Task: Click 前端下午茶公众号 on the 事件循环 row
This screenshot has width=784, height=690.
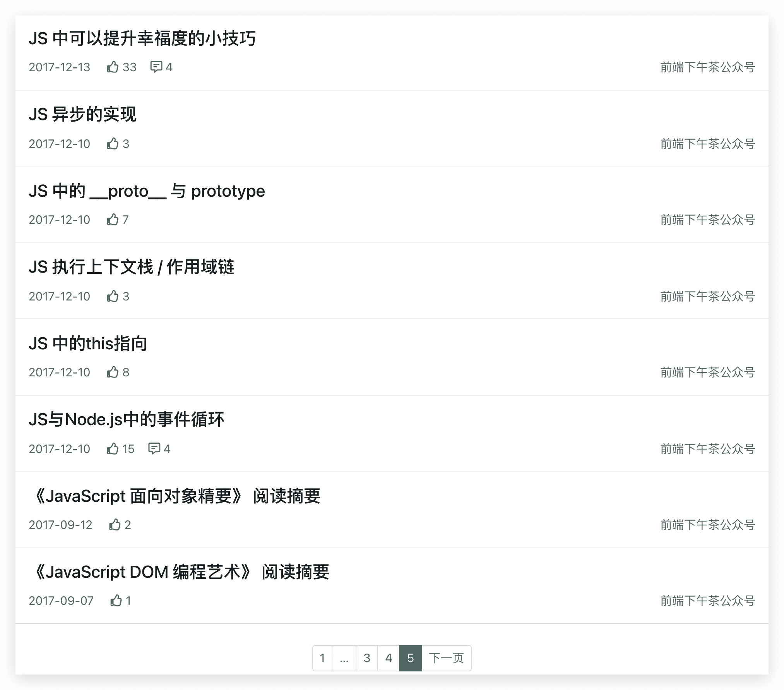Action: [x=708, y=449]
